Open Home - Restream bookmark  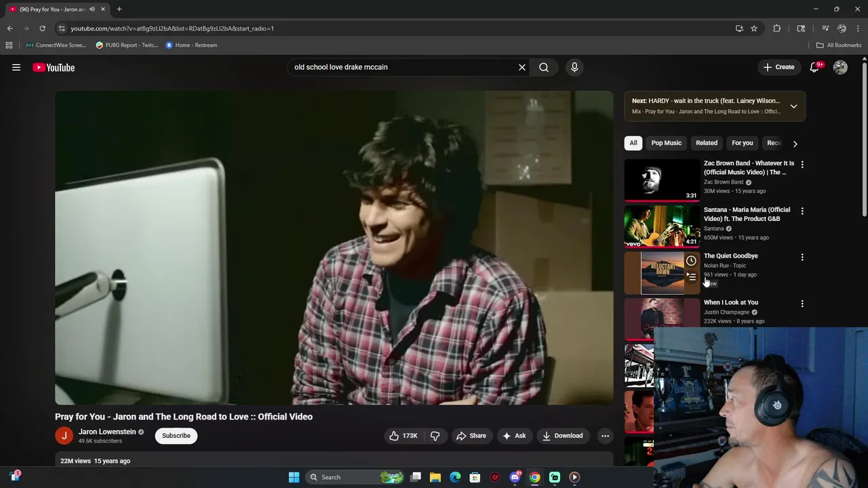(192, 45)
